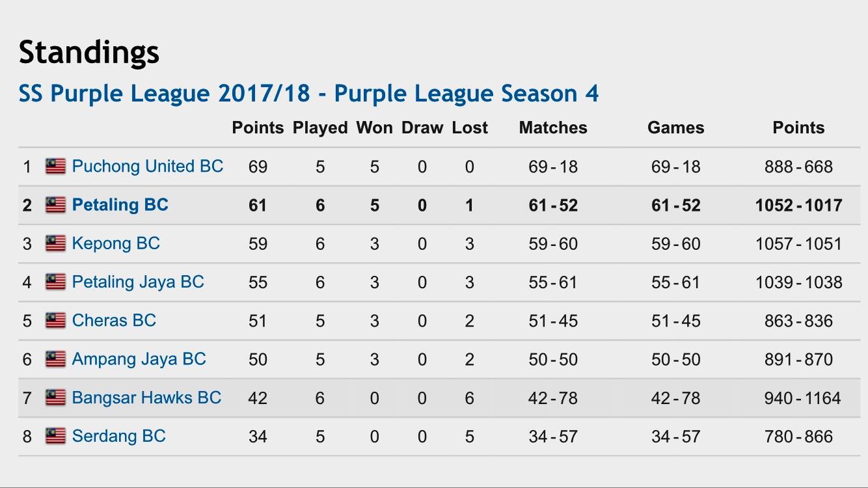868x488 pixels.
Task: Open the Petaling BC team page
Action: [x=120, y=205]
